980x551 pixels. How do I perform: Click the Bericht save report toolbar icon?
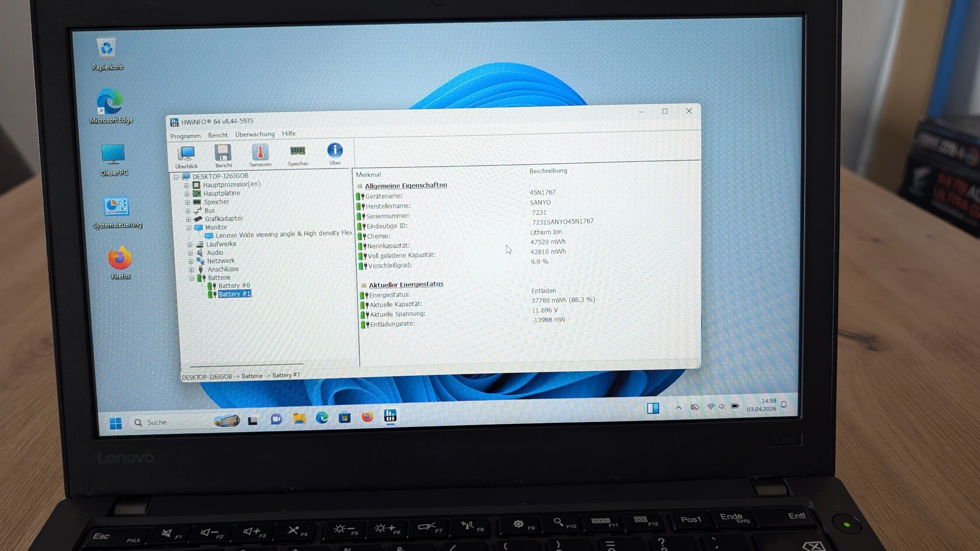223,156
